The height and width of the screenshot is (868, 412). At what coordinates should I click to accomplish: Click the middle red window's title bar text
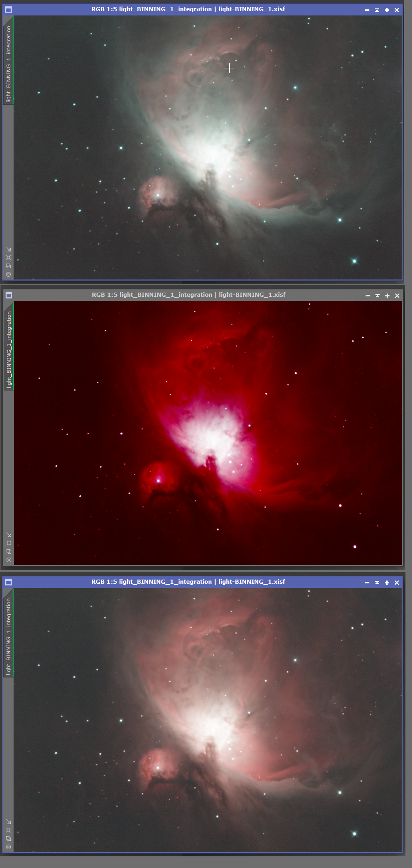click(x=188, y=294)
